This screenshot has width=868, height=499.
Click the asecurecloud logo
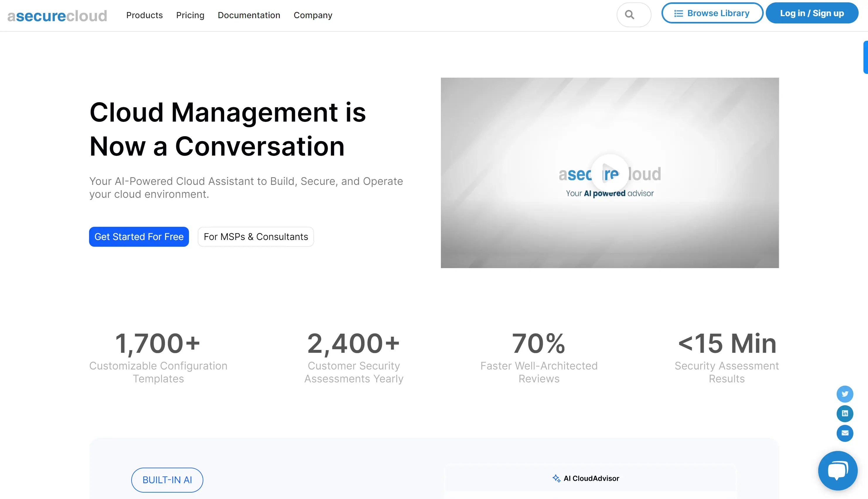coord(57,16)
